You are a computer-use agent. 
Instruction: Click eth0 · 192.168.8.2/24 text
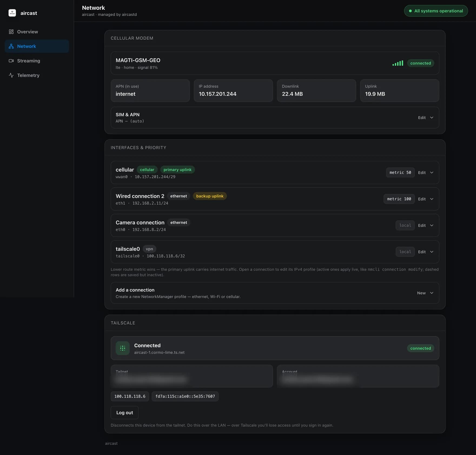(x=141, y=230)
